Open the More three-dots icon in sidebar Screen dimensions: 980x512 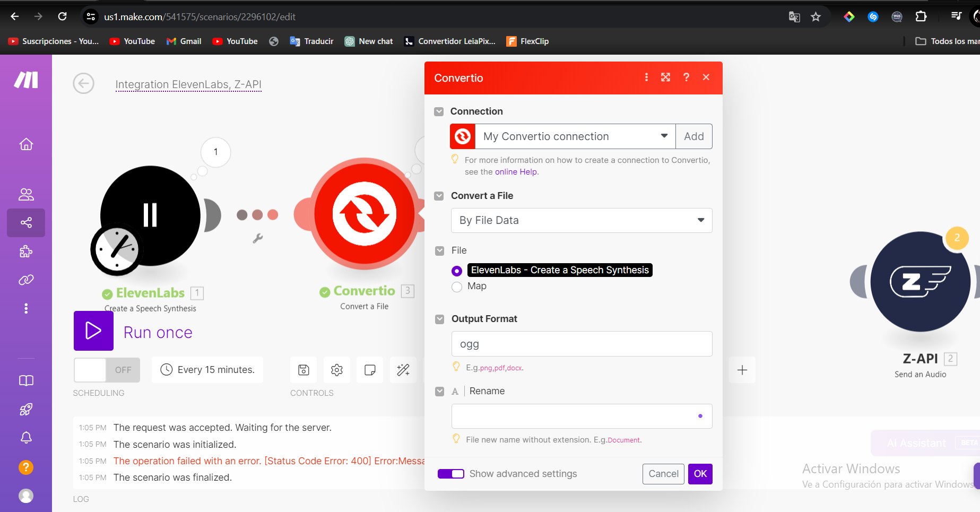tap(26, 308)
